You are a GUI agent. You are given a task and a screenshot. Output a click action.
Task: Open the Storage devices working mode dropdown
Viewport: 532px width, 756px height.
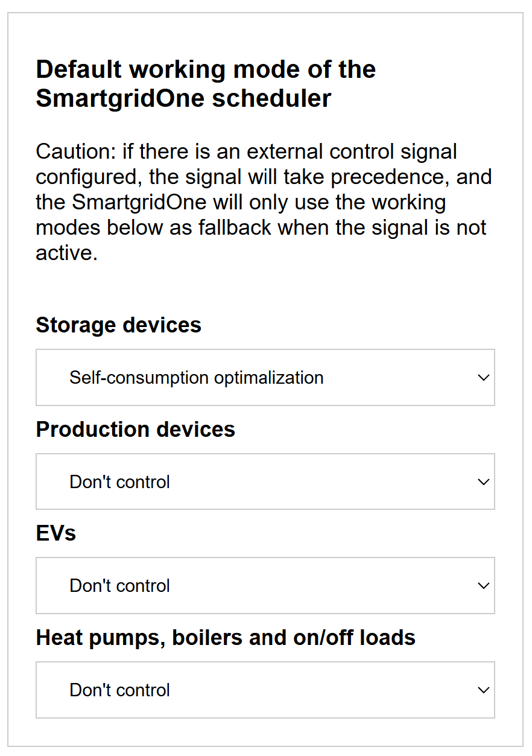pos(265,378)
